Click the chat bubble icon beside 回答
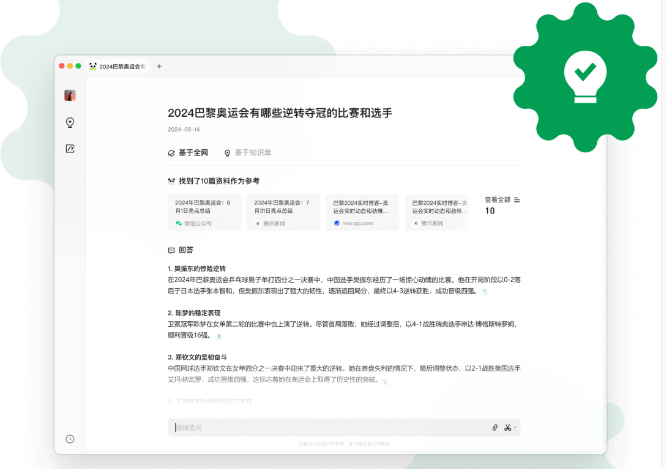Screen dimensions: 667x469 tap(171, 250)
